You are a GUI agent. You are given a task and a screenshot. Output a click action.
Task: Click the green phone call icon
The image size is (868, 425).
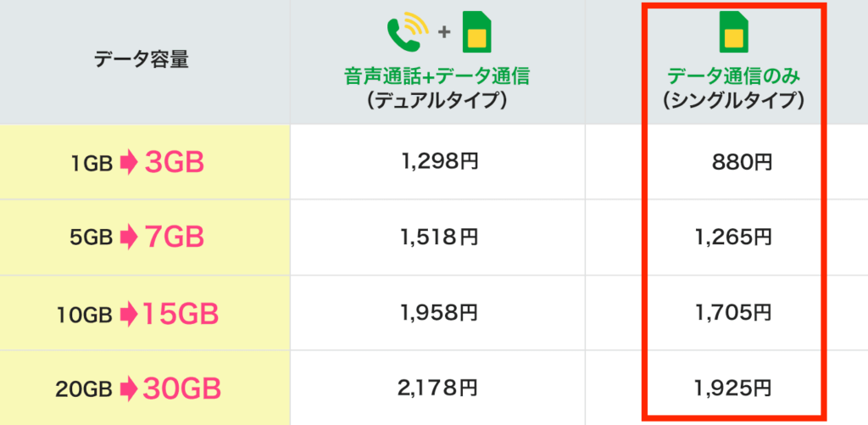[x=405, y=32]
